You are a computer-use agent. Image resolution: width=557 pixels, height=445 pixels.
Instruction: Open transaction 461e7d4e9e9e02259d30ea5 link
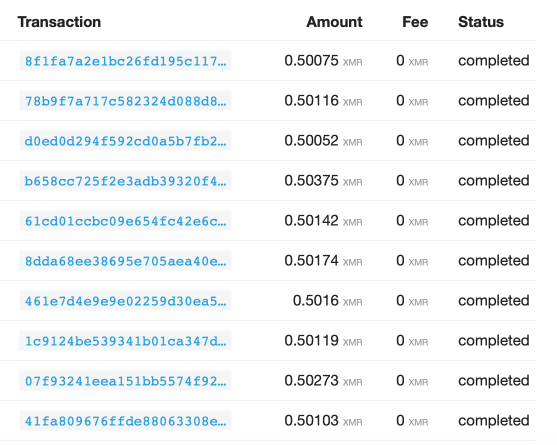(125, 301)
